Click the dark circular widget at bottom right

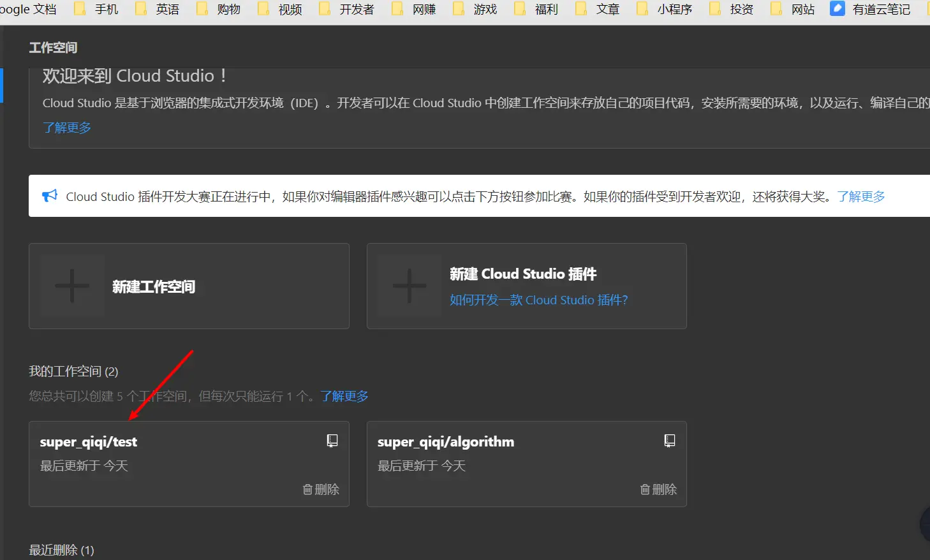click(926, 524)
